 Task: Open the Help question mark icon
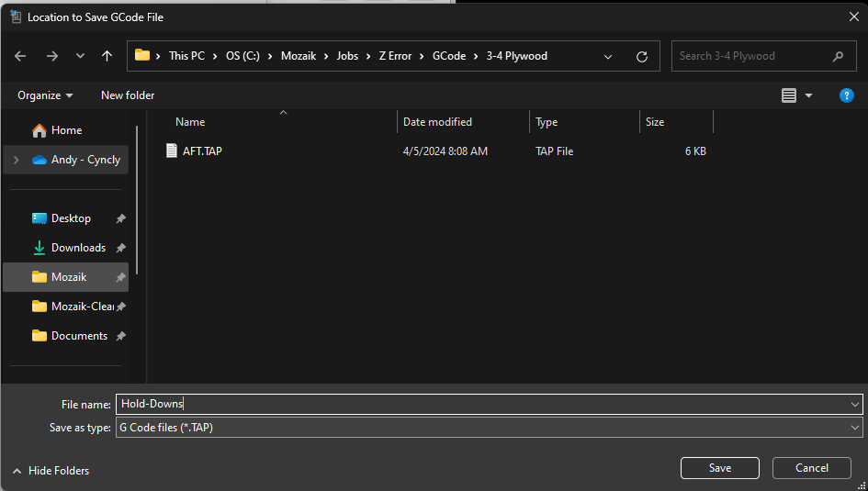[847, 95]
